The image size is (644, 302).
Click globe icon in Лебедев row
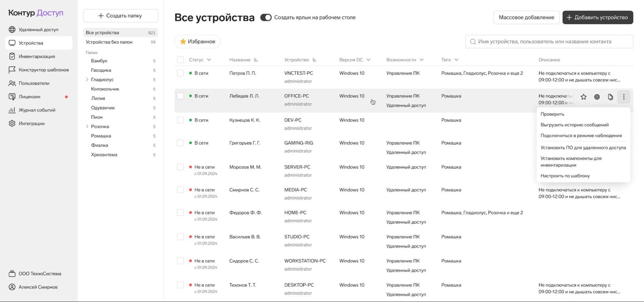click(597, 97)
